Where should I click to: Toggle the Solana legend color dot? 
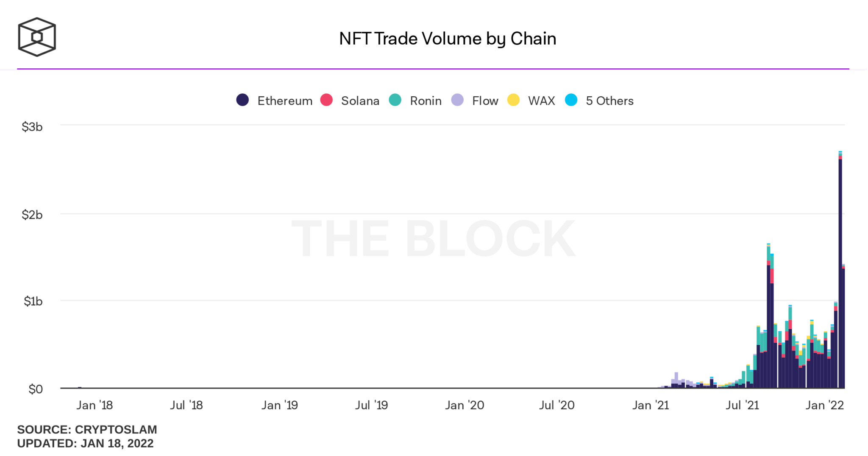click(326, 100)
